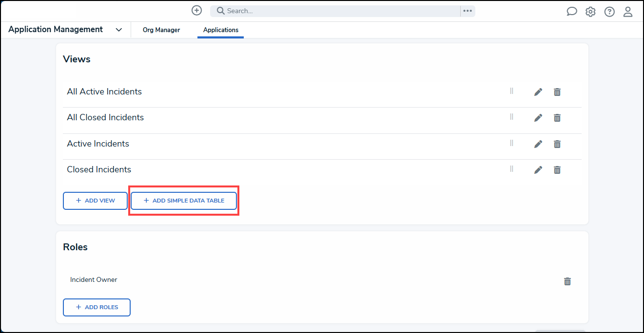Grab drag handle for Active Incidents row
Screen dimensions: 644x333
click(x=511, y=143)
